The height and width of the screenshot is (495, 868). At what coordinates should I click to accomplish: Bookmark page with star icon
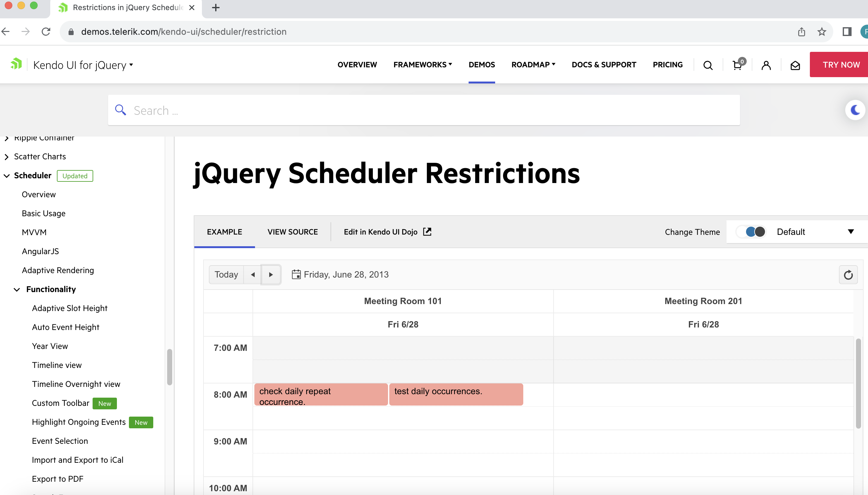tap(822, 32)
